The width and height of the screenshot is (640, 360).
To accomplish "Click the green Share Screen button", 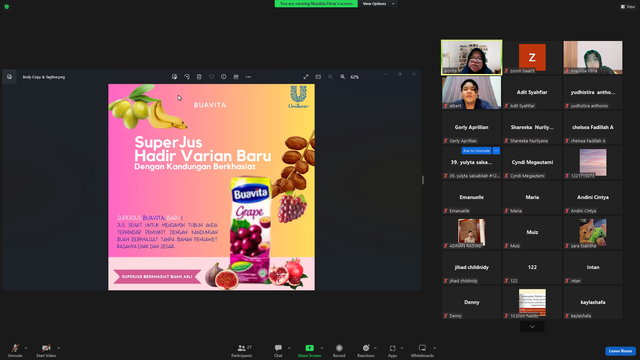I will 309,350.
